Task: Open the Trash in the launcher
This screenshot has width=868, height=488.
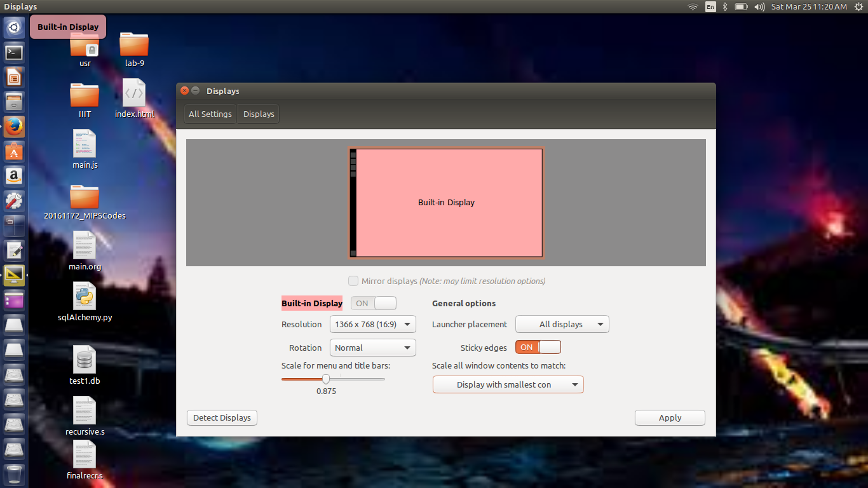Action: [13, 474]
